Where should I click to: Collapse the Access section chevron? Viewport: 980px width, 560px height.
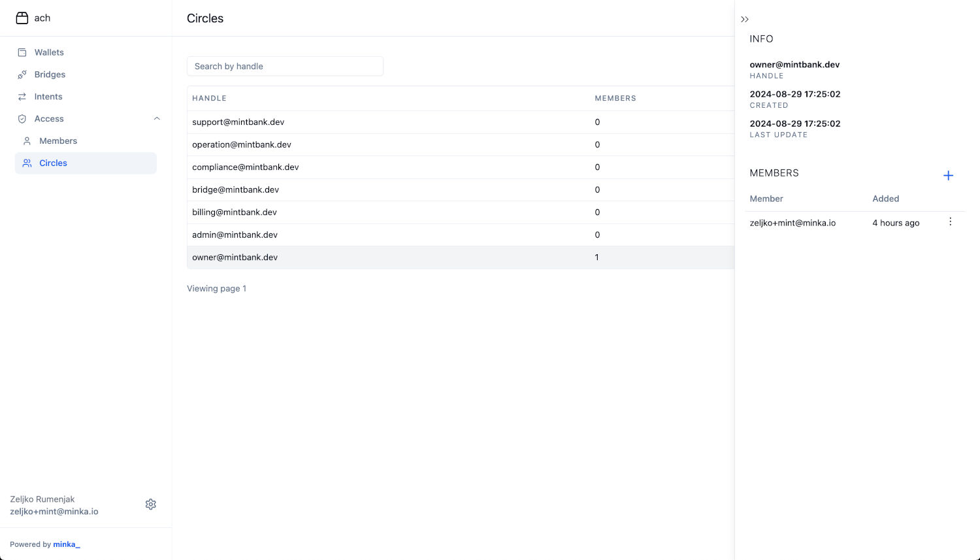pyautogui.click(x=157, y=119)
